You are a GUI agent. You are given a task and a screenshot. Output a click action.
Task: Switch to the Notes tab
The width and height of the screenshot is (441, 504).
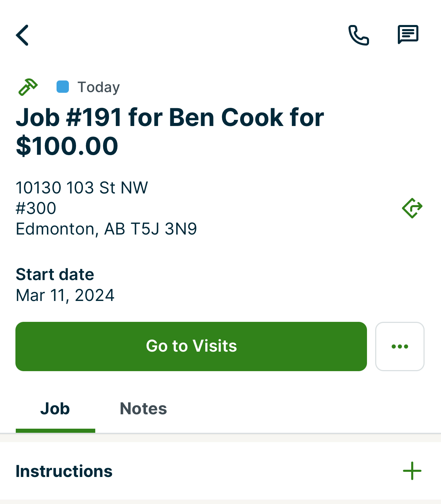tap(143, 409)
